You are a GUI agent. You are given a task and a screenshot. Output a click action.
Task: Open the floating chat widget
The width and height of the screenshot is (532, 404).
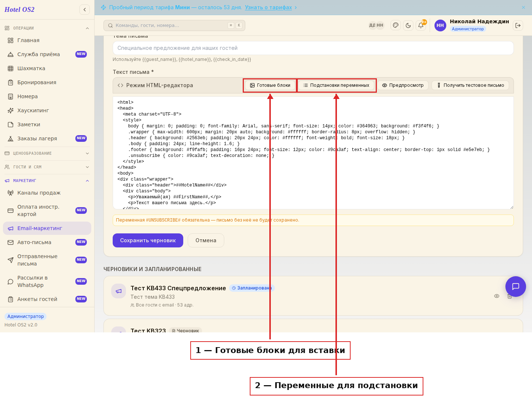(x=516, y=287)
